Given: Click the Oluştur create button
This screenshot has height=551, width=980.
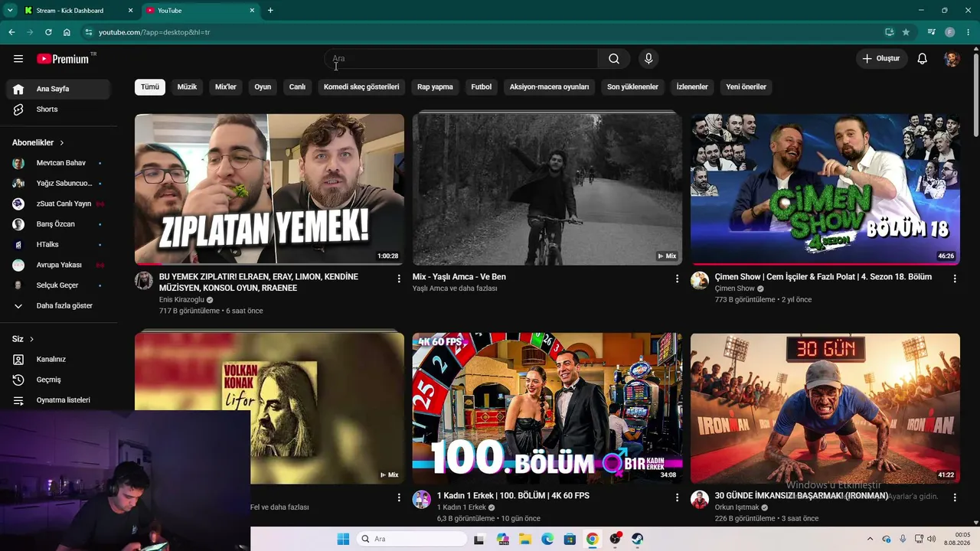Looking at the screenshot, I should (882, 59).
